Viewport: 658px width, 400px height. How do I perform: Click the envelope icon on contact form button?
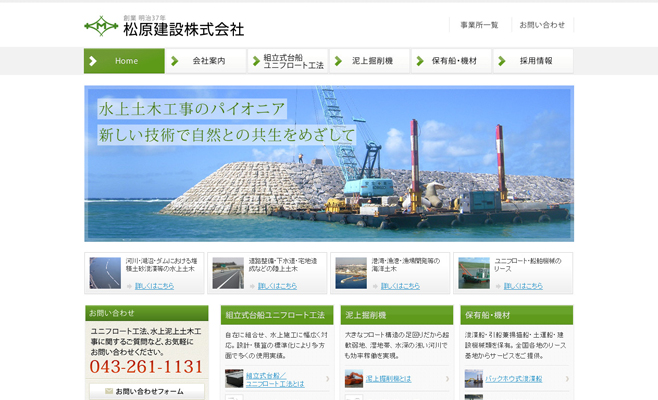pos(109,391)
